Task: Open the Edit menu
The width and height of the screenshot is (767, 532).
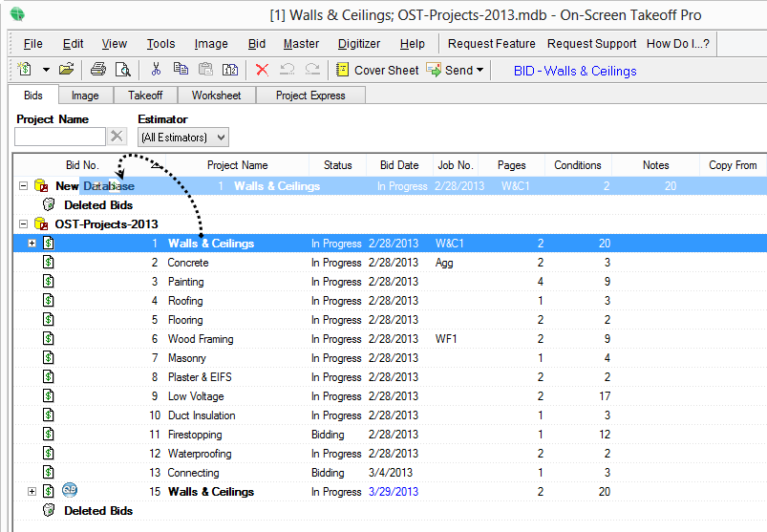Action: (x=73, y=44)
